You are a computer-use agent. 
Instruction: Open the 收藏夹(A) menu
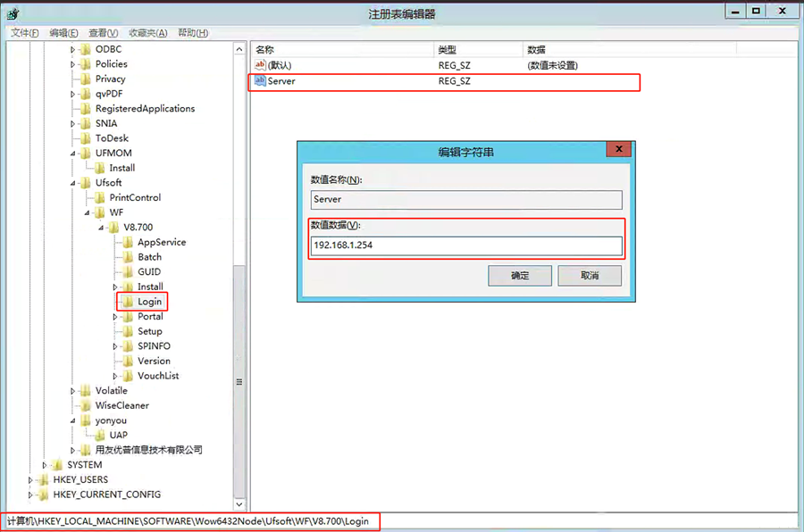(x=147, y=33)
